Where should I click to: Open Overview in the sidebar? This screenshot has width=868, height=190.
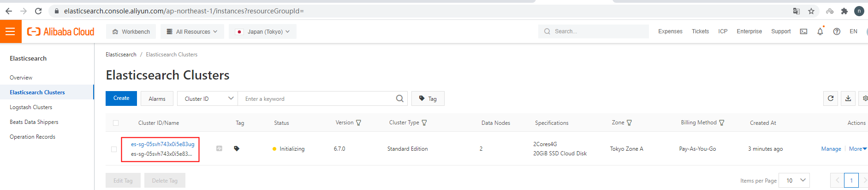point(21,78)
